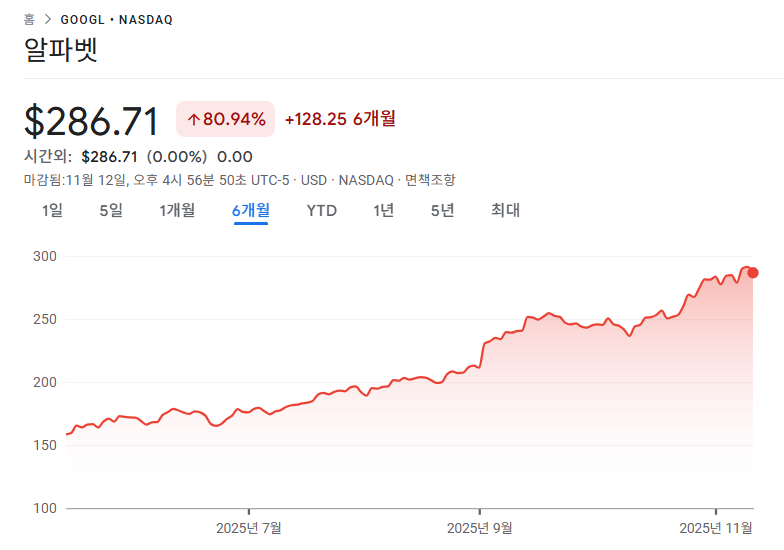The height and width of the screenshot is (550, 784).
Task: Click the up arrow icon in percentage badge
Action: coord(193,120)
